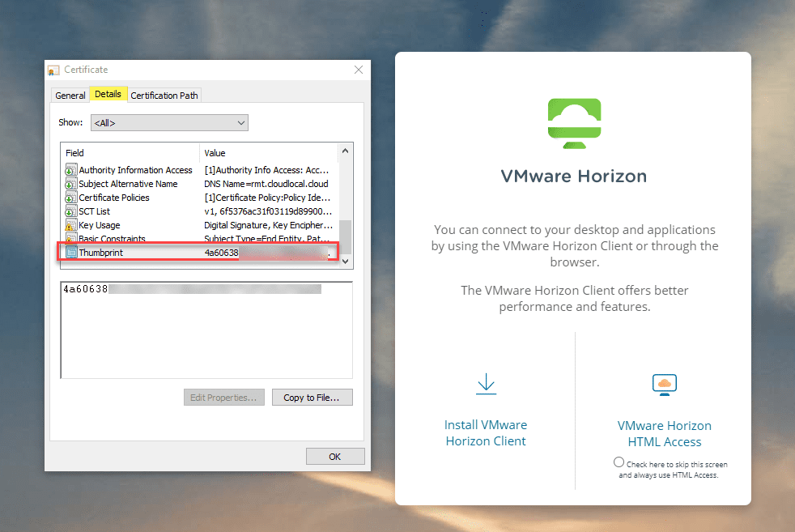Viewport: 795px width, 532px height.
Task: Select the Subject Alternative Name field
Action: (x=199, y=184)
